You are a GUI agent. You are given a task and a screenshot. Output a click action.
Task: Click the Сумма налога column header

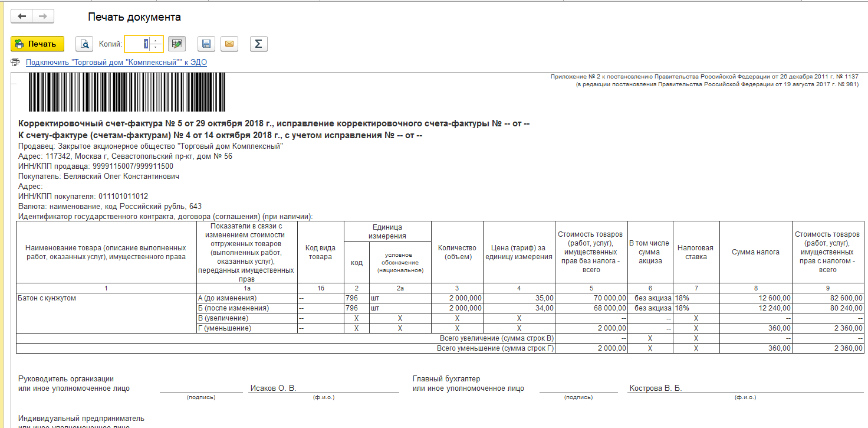pyautogui.click(x=756, y=252)
